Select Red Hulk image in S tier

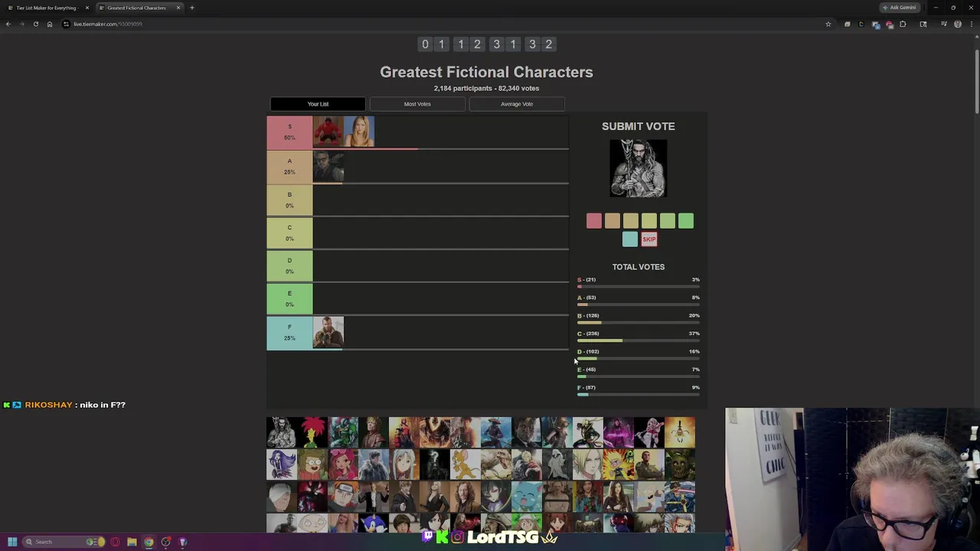coord(328,132)
